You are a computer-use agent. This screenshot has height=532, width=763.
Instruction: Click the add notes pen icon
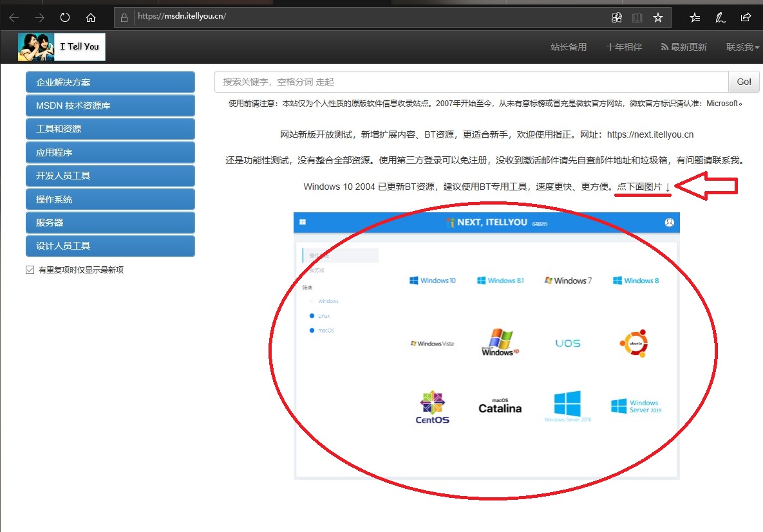pos(720,18)
